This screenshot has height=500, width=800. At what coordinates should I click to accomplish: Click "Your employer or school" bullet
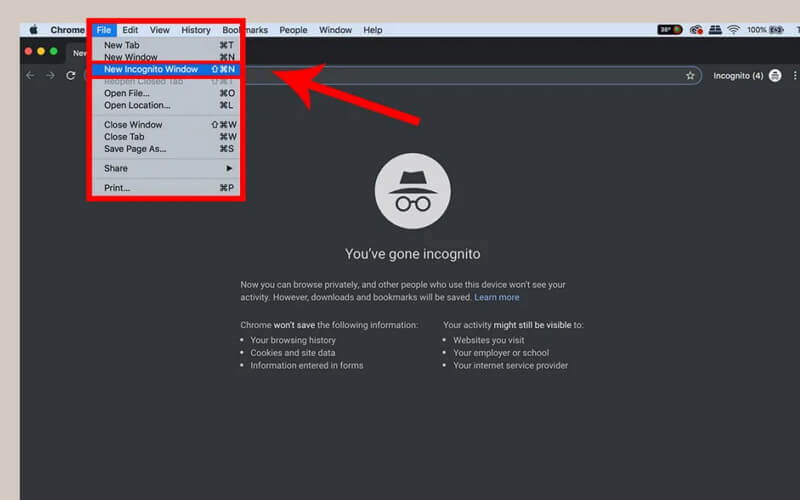pos(501,353)
